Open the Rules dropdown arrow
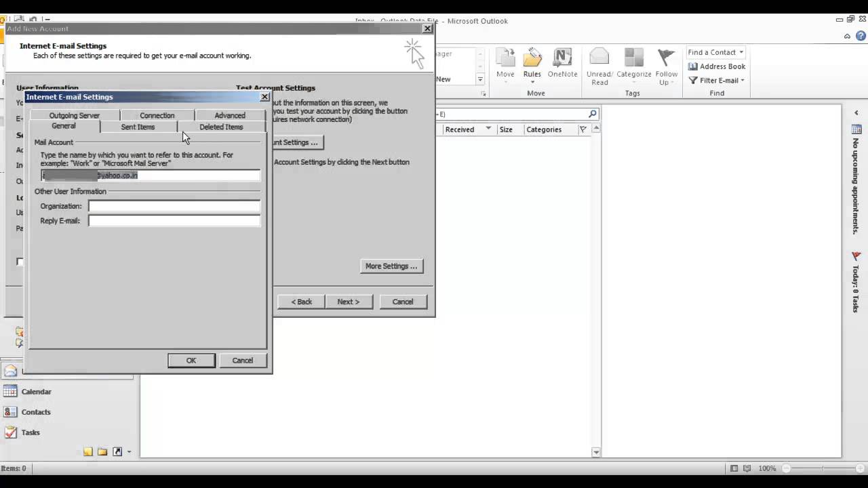Viewport: 868px width, 488px height. tap(532, 83)
